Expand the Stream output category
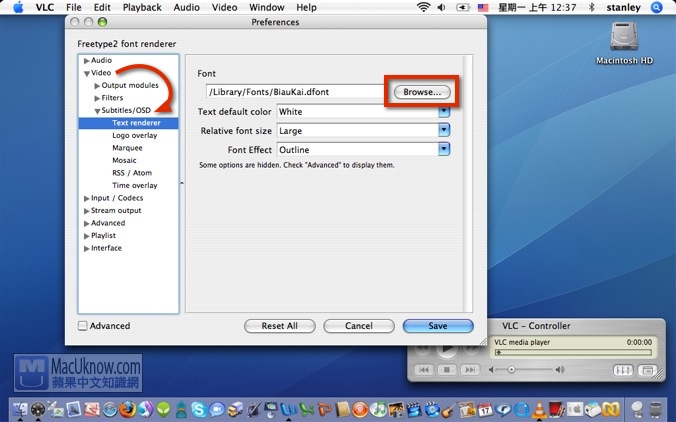Viewport: 676px width, 422px height. [87, 211]
